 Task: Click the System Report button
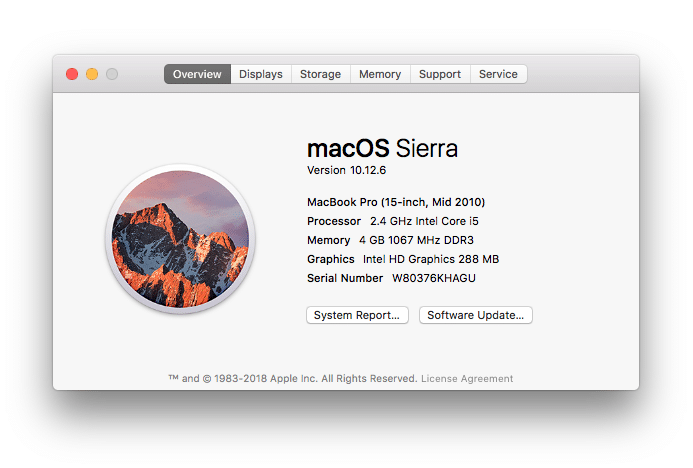[357, 315]
